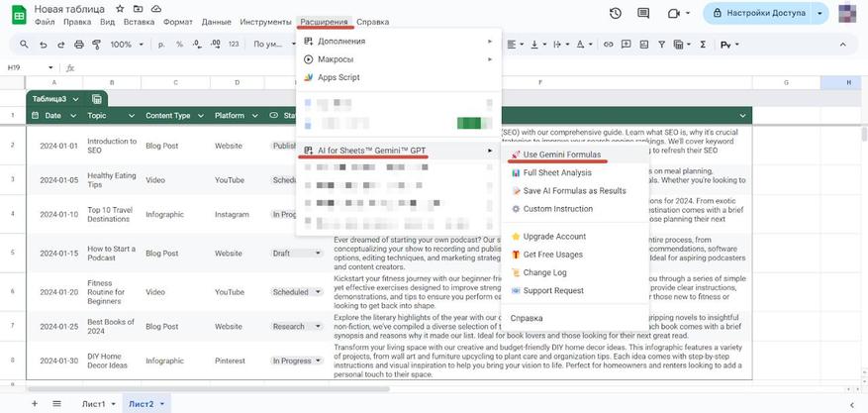Open the Макросы submenu

point(399,59)
